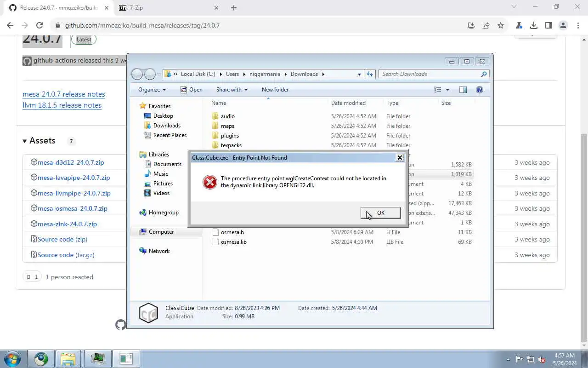Click the Explorer back navigation arrow
The height and width of the screenshot is (368, 588).
point(137,74)
